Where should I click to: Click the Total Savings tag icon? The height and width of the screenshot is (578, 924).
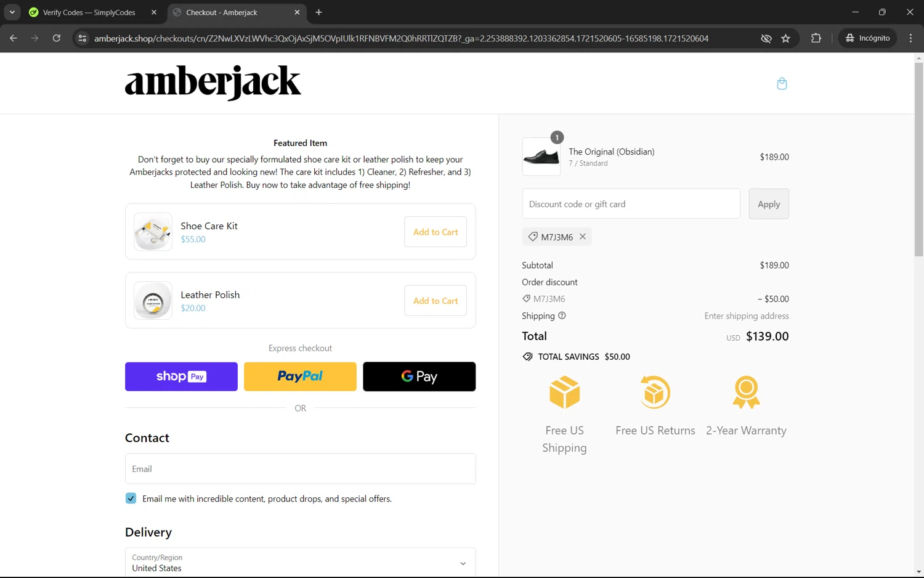[x=527, y=357]
